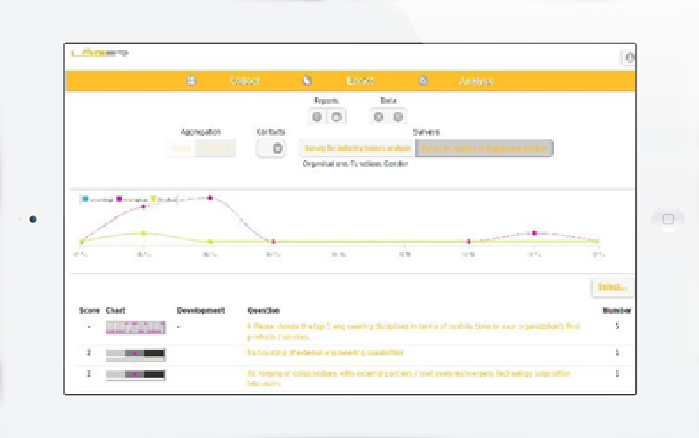Click the partially visible icon at top-right corner
Viewport: 699px width, 438px height.
click(629, 57)
